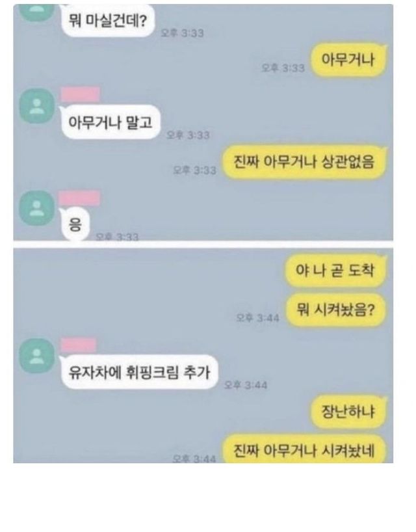Open profile avatar beside '유자차에 휘핑크림 추가' message

tap(36, 356)
